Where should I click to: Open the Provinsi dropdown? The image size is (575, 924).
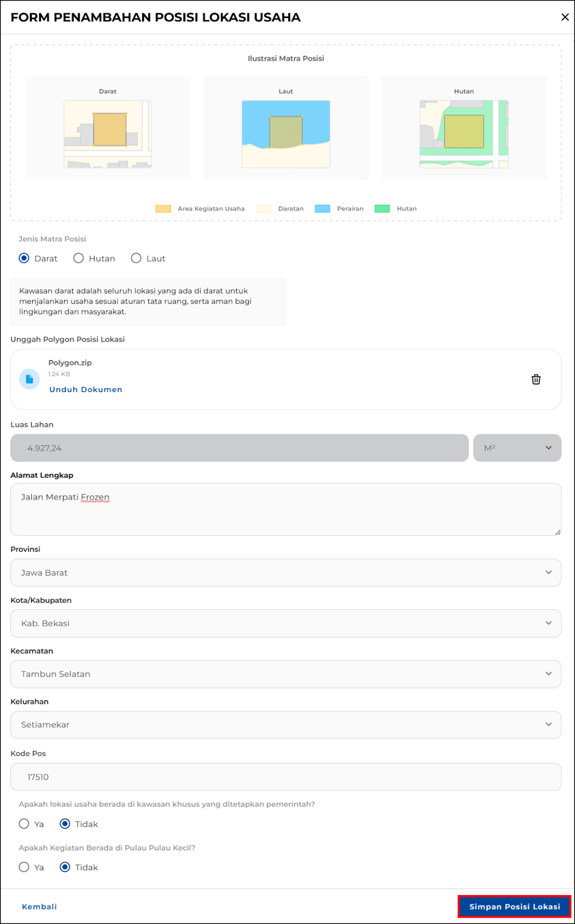coord(285,573)
